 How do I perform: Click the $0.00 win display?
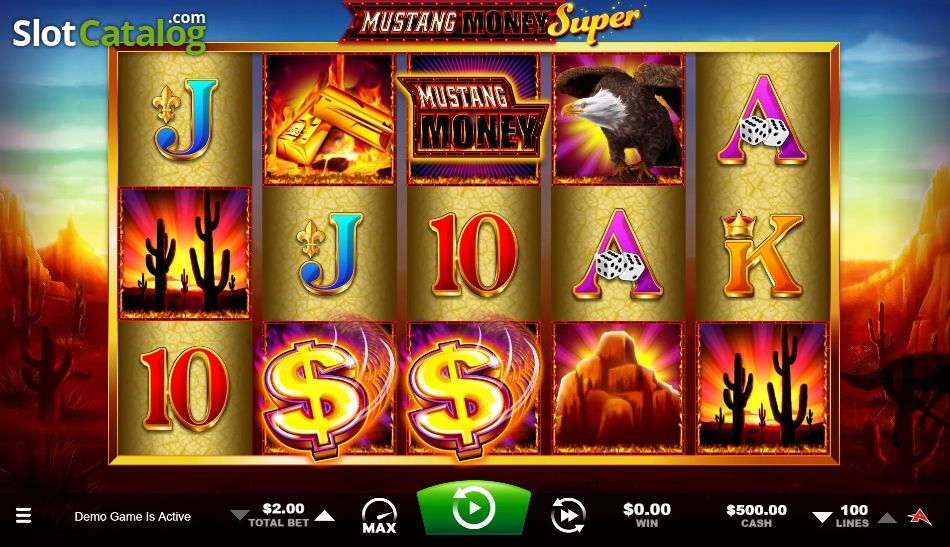coord(646,516)
